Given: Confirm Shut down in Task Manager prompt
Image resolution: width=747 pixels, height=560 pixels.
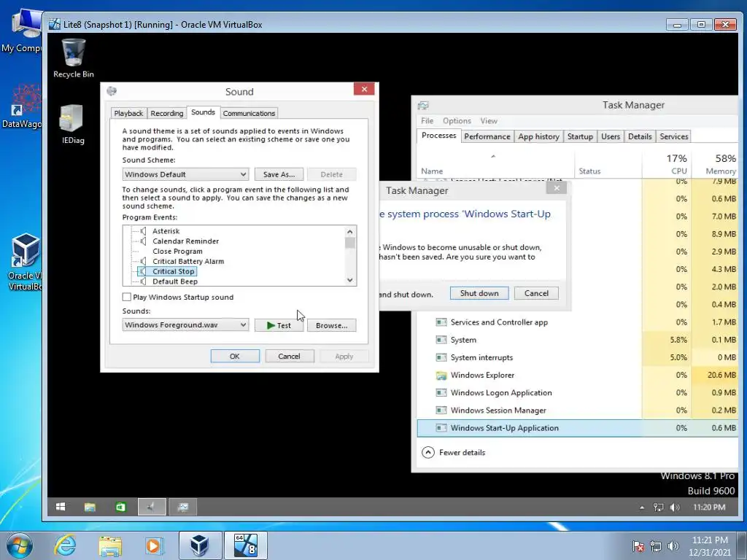Looking at the screenshot, I should point(479,293).
